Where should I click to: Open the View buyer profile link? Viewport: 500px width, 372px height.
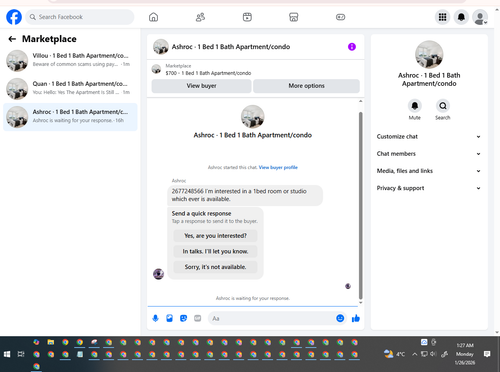click(x=278, y=167)
